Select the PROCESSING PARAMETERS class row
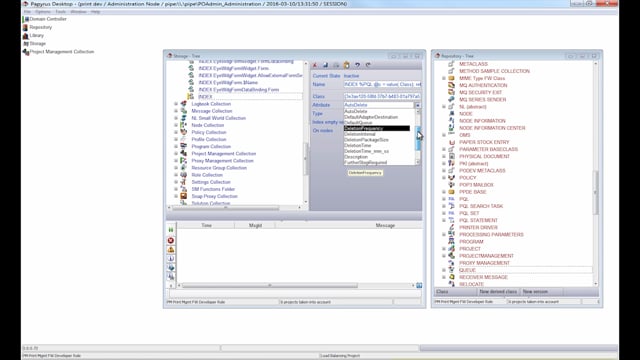Screen dimensions: 640x360 tap(491, 235)
